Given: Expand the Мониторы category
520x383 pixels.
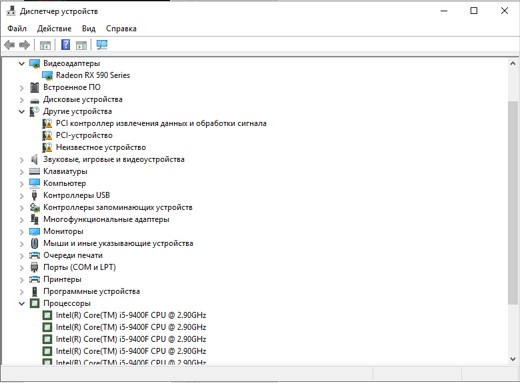Looking at the screenshot, I should 22,232.
